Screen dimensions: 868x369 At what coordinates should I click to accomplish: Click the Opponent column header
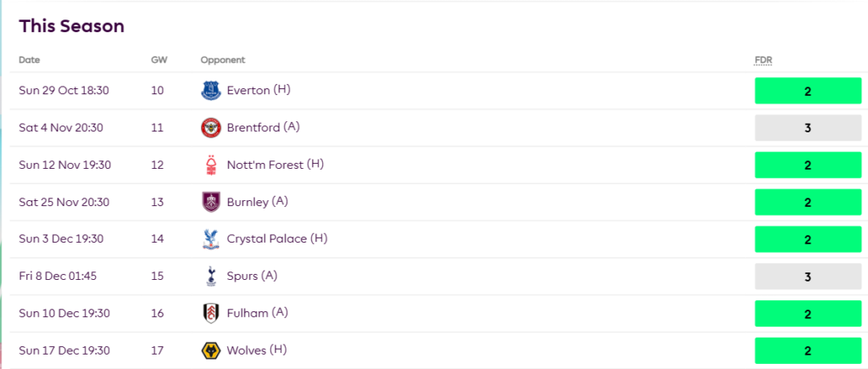point(223,60)
